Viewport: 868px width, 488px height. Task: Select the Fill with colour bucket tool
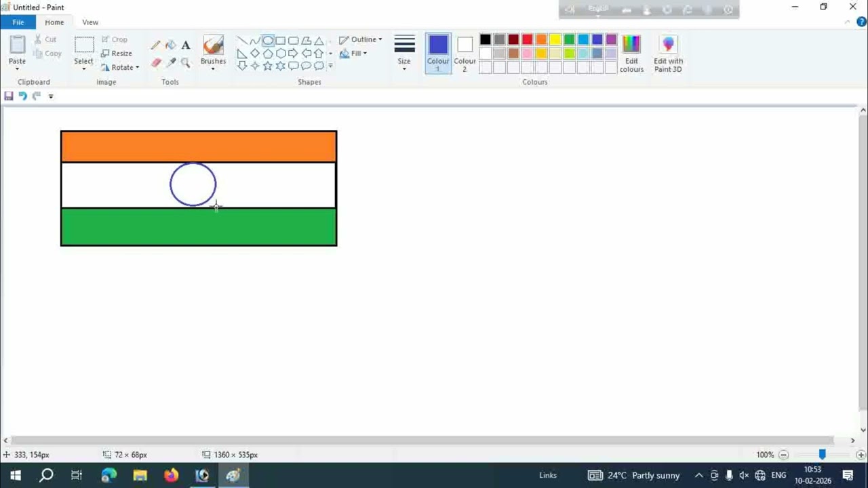click(170, 45)
